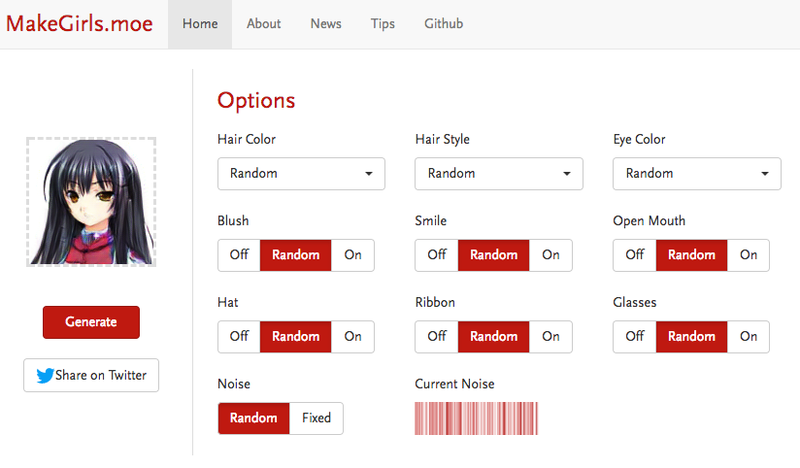Set Blush to On
Image resolution: width=800 pixels, height=468 pixels.
point(353,255)
